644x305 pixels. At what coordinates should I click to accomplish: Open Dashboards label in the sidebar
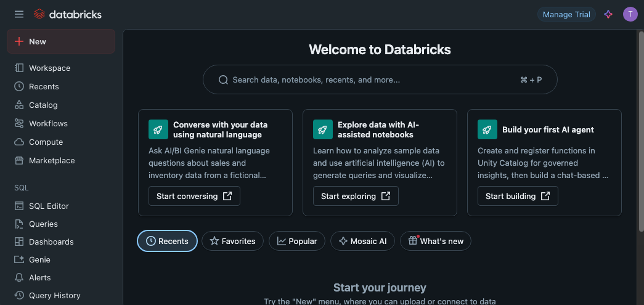pyautogui.click(x=51, y=242)
